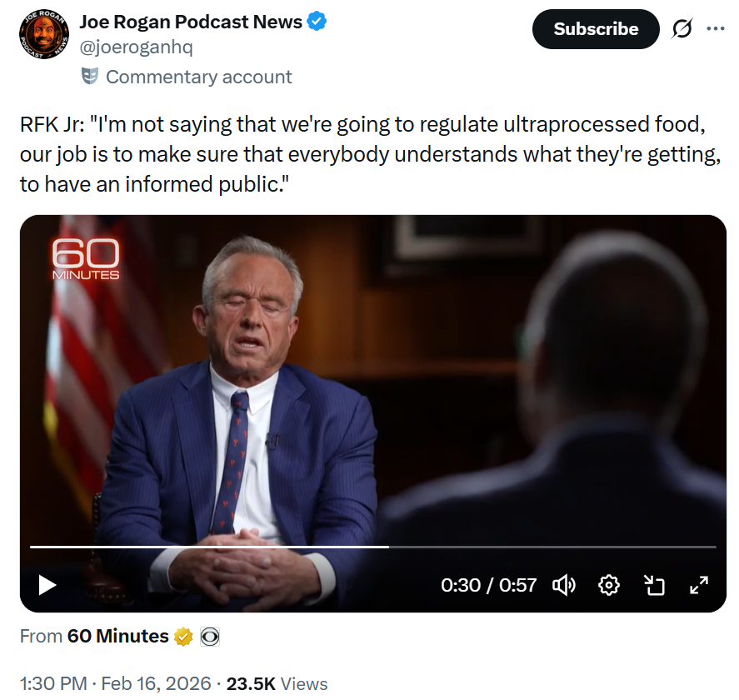Click the CBS eye affiliation icon
This screenshot has height=700, width=739.
[210, 637]
